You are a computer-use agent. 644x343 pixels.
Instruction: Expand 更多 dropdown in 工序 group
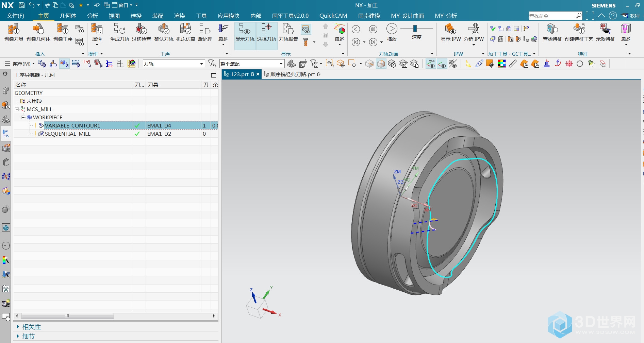coord(223,34)
